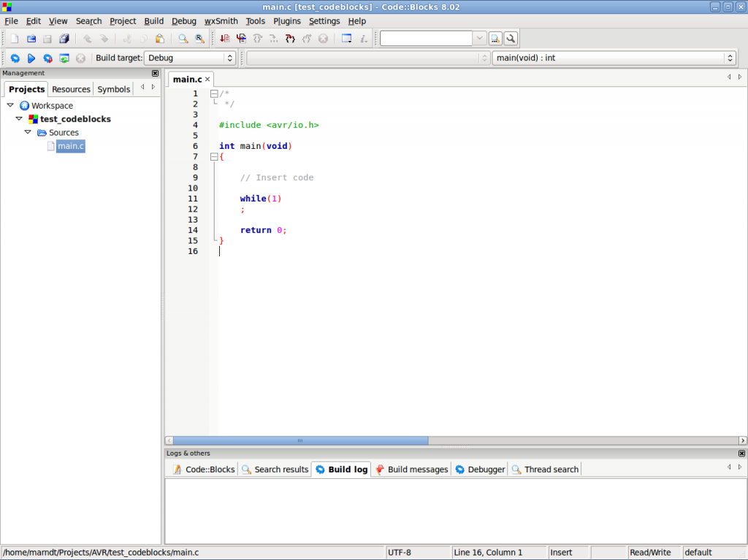The width and height of the screenshot is (748, 560).
Task: Collapse the Sources folder in project tree
Action: 28,133
